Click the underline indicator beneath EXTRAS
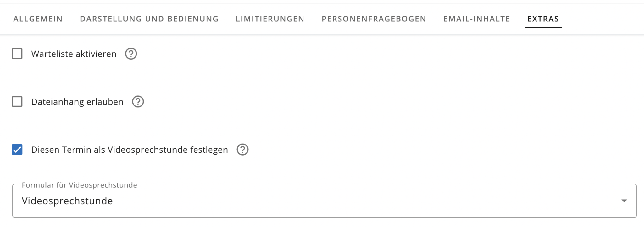The image size is (644, 227). (x=543, y=27)
